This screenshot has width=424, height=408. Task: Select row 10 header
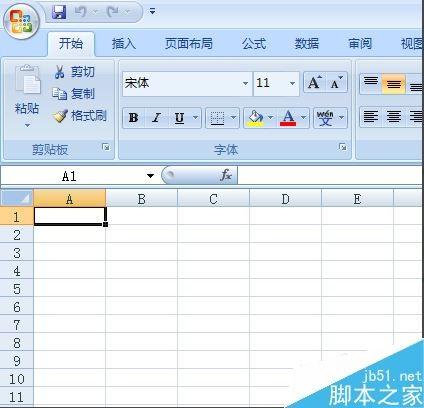click(17, 379)
